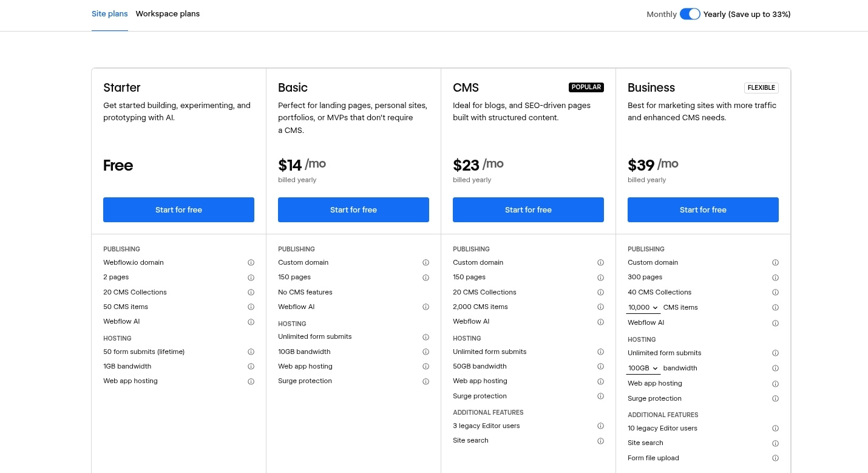This screenshot has height=473, width=868.
Task: Click info icon for 3 legacy Editor users
Action: tap(600, 426)
